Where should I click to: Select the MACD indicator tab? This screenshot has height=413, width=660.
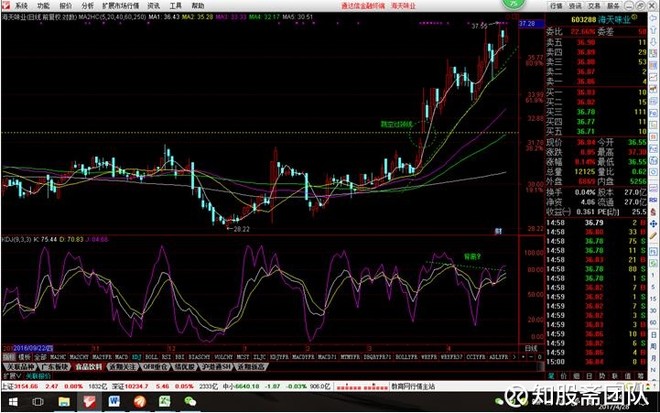pos(121,357)
